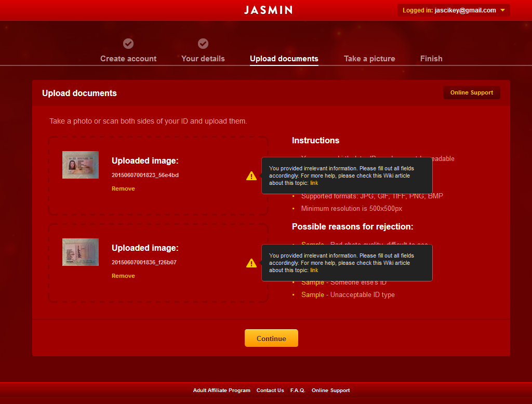The image size is (532, 404).
Task: Click the Online Support button in panel header
Action: pos(472,92)
